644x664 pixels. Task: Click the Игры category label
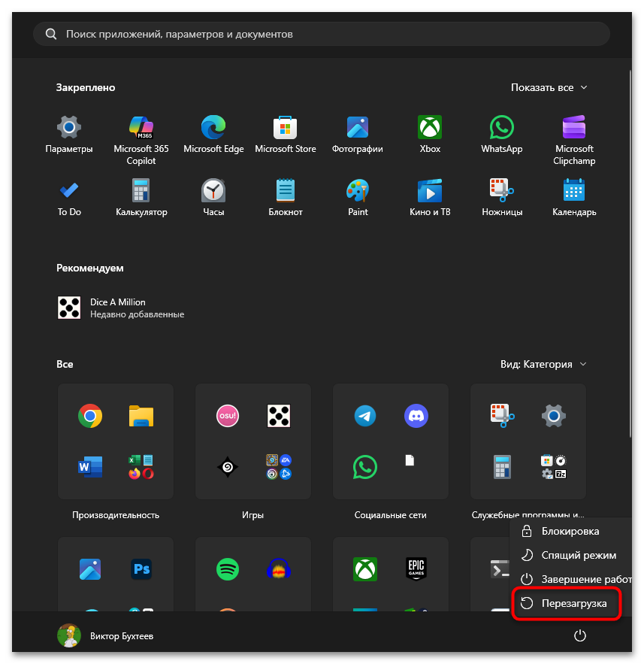coord(253,515)
